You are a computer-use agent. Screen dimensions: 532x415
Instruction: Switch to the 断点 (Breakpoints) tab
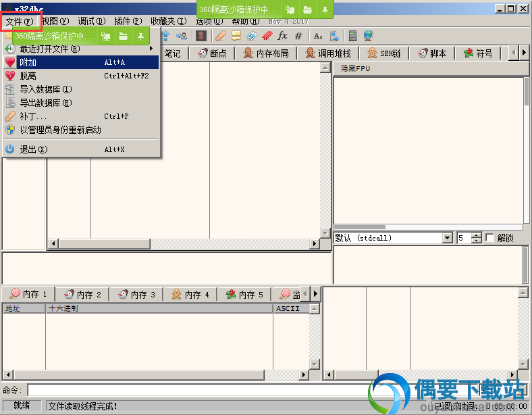point(213,53)
